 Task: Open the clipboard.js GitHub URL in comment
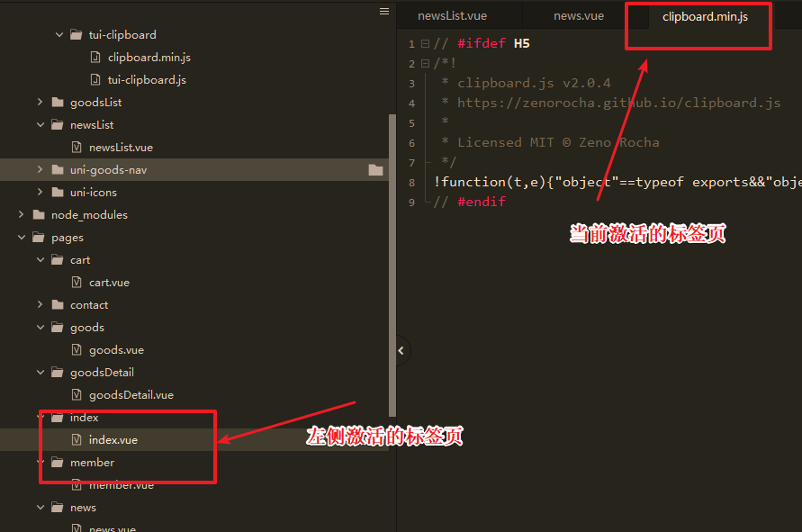tap(618, 103)
